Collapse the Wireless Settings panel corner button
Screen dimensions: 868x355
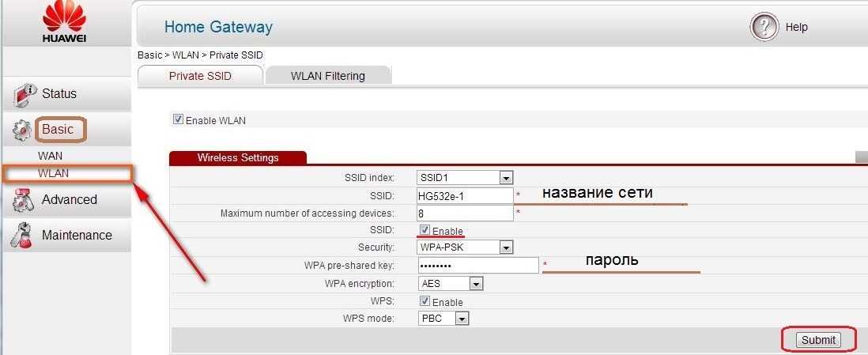coord(861,158)
